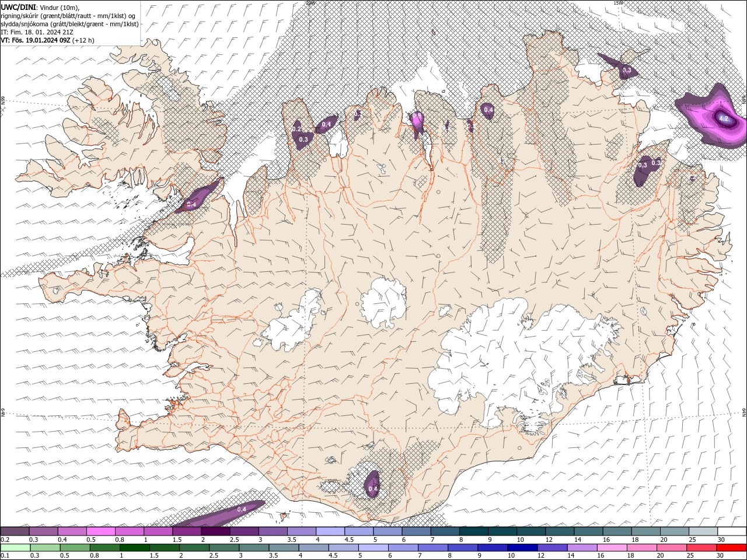Select top legend swatch between 4 and 4.5
This screenshot has height=560, width=747.
(330, 531)
